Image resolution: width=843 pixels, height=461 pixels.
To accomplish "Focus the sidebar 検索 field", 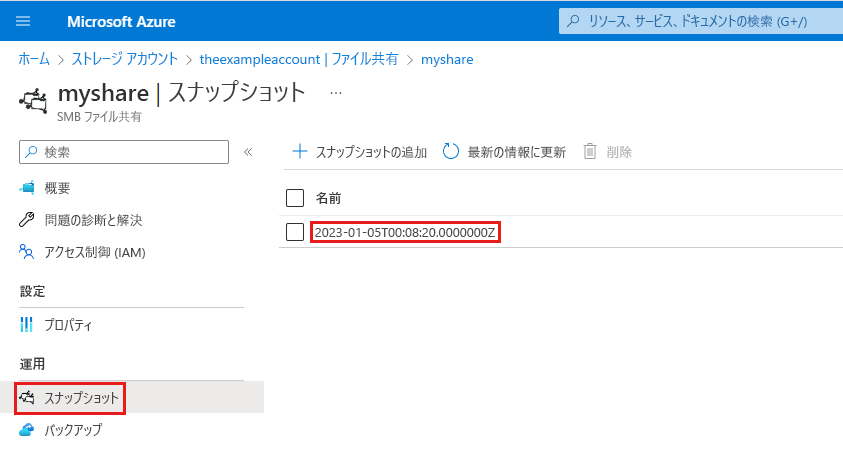I will [124, 152].
